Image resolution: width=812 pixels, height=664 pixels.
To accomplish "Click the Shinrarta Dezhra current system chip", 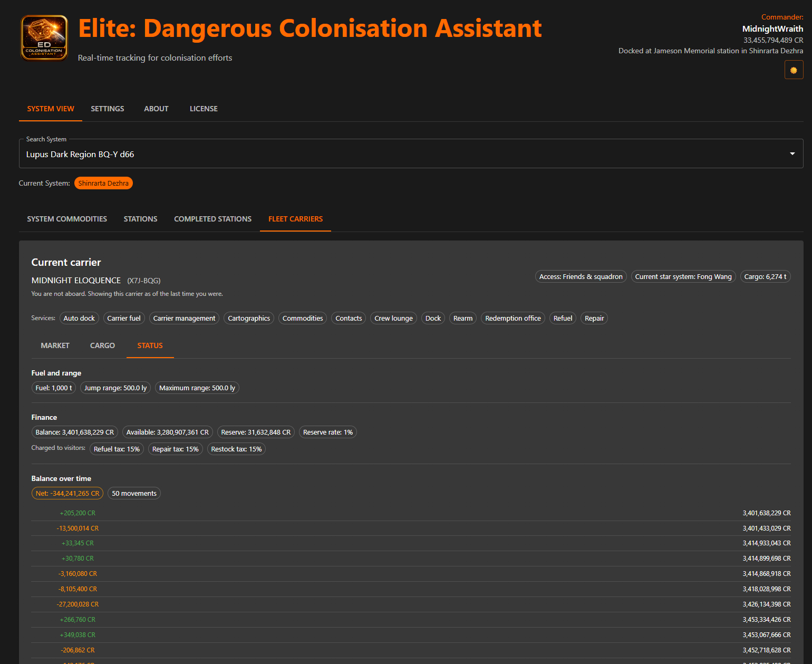I will point(103,183).
